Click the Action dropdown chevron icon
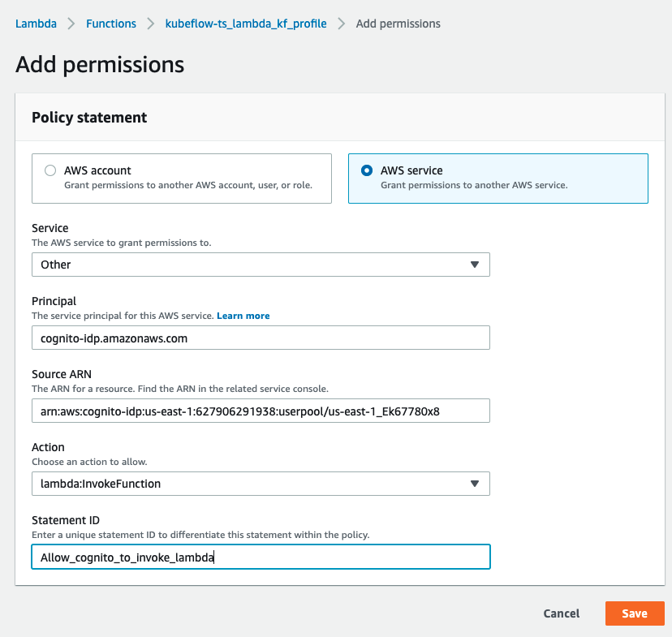Viewport: 672px width, 637px height. [x=475, y=484]
